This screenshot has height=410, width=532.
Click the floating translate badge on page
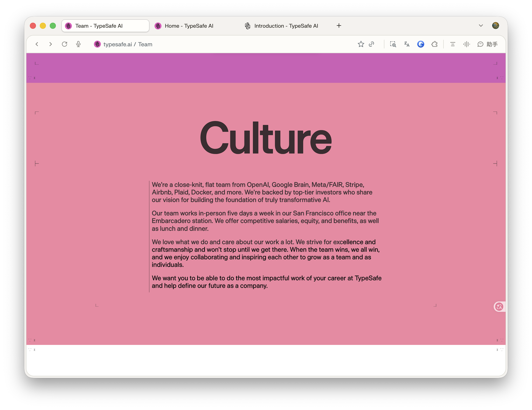pyautogui.click(x=499, y=307)
